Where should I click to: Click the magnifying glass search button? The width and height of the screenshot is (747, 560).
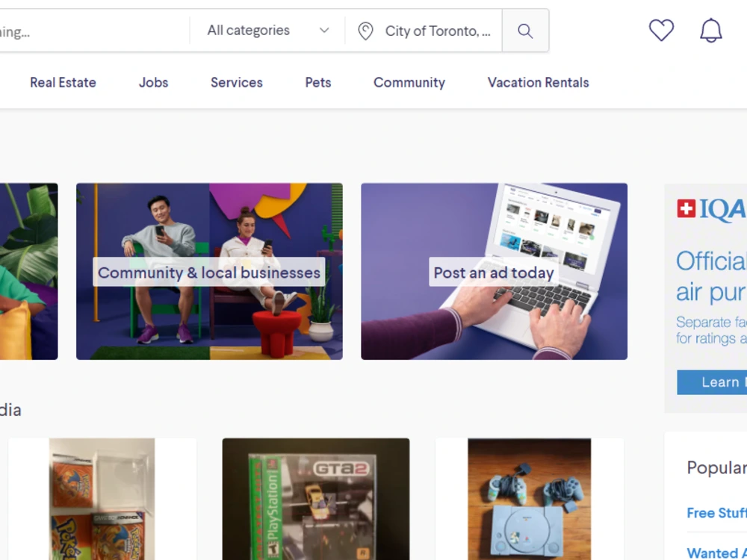pyautogui.click(x=525, y=31)
